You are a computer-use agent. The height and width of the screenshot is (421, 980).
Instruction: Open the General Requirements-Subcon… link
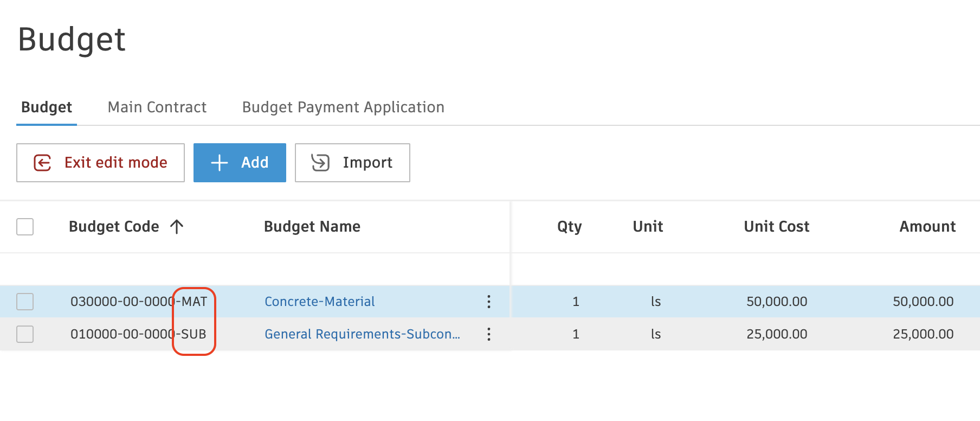click(x=362, y=334)
